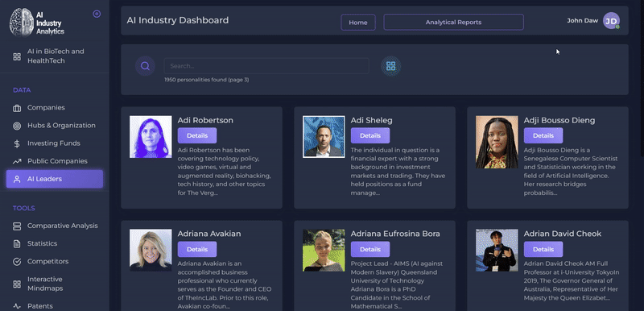The height and width of the screenshot is (311, 644).
Task: Go to Companies in sidebar
Action: click(x=55, y=108)
